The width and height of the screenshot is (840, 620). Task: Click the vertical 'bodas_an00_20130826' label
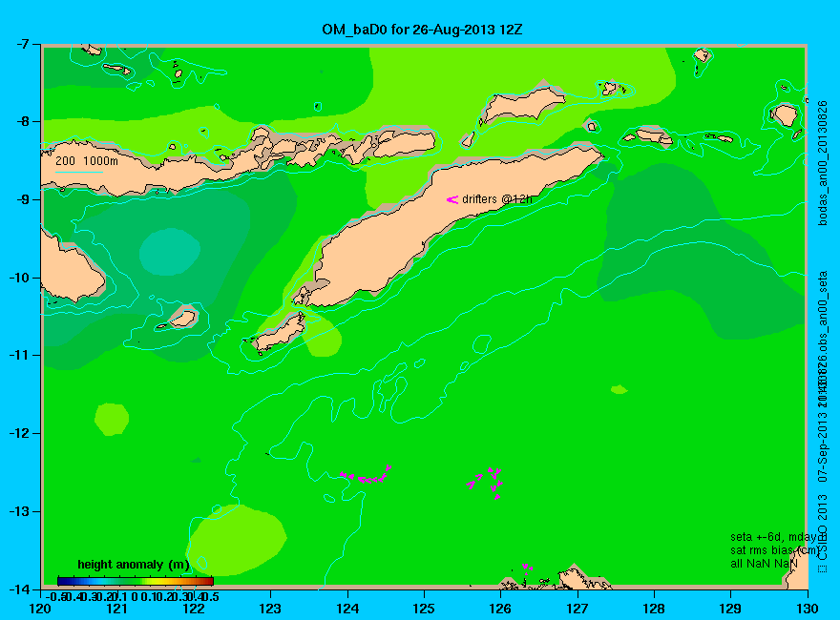point(823,163)
